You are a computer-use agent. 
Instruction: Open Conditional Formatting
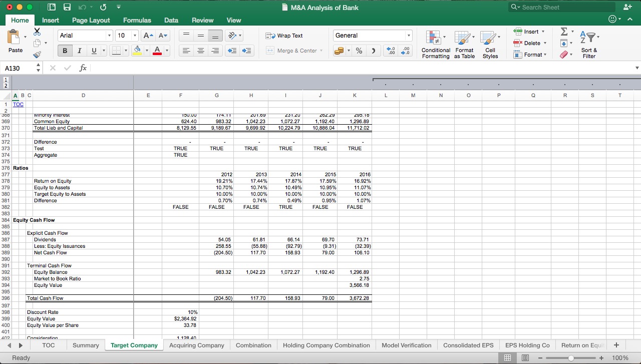point(435,44)
